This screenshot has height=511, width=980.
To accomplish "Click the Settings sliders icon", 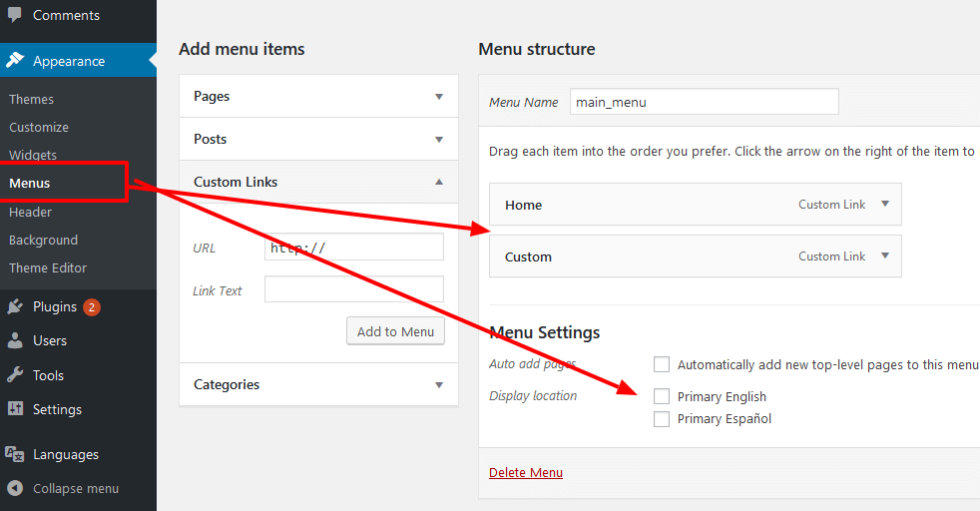I will point(14,408).
